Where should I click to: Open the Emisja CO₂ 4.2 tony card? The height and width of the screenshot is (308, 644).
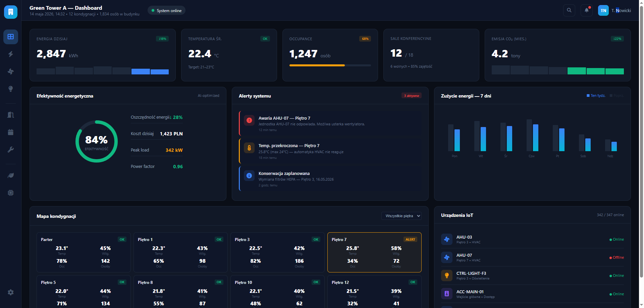click(558, 55)
